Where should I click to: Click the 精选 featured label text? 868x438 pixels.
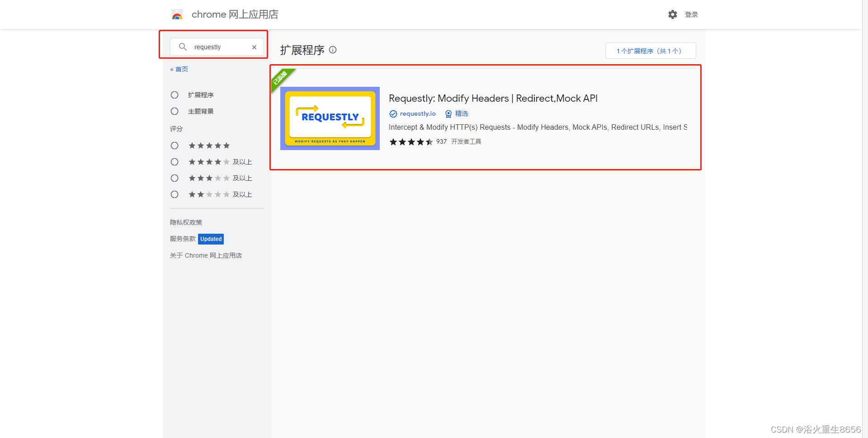pos(462,113)
